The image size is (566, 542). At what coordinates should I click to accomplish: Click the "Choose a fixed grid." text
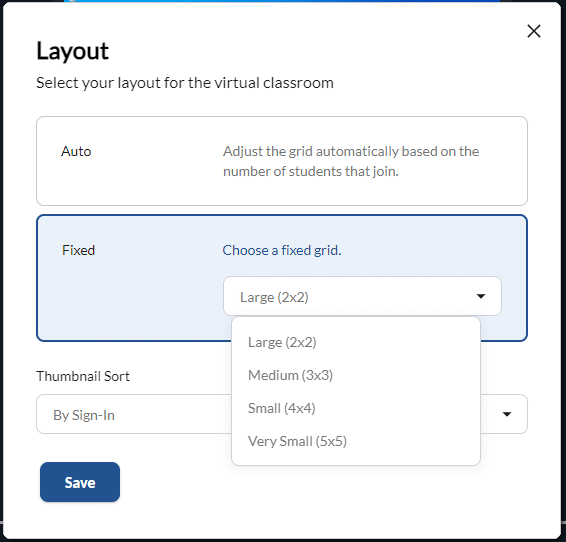point(282,250)
